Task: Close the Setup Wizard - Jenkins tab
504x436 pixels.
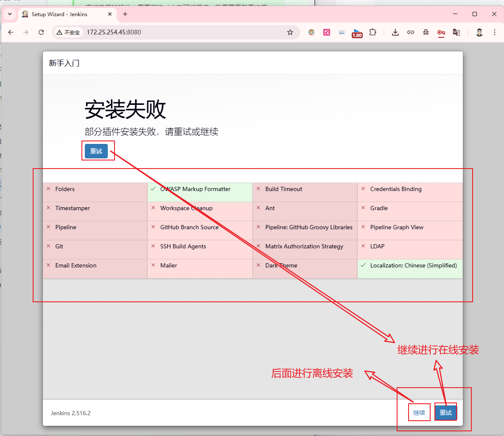Action: click(x=110, y=14)
